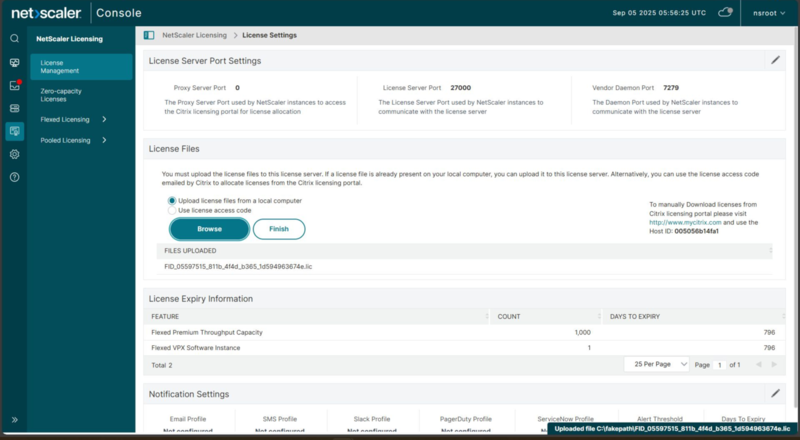
Task: Go to next page arrow in pagination
Action: (x=774, y=364)
